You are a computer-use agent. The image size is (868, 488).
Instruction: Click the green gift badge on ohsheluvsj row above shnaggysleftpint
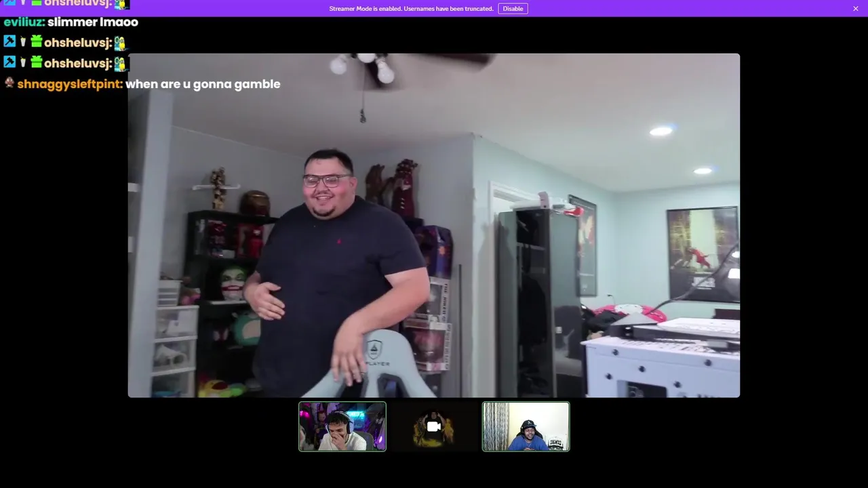coord(36,62)
